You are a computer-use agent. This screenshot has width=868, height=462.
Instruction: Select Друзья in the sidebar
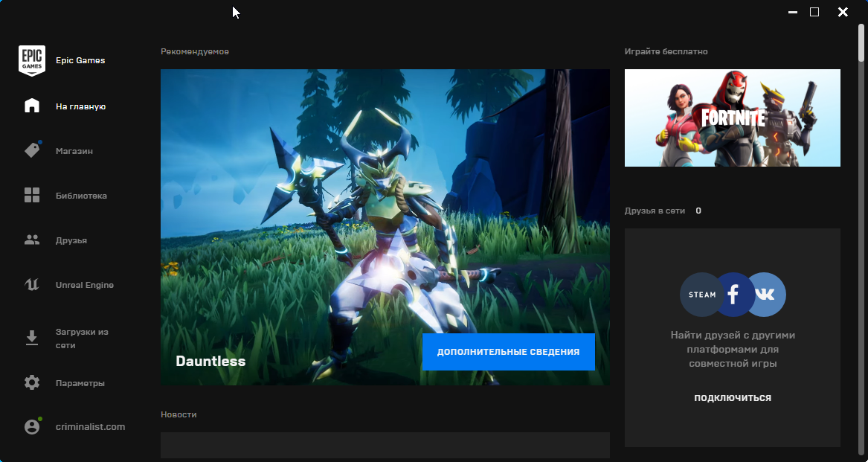71,240
